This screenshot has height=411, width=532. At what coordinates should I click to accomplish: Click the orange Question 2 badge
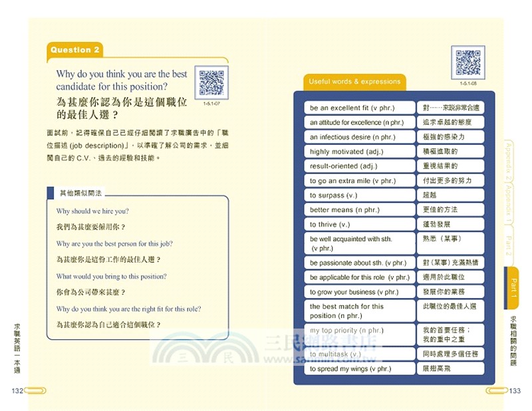(74, 49)
